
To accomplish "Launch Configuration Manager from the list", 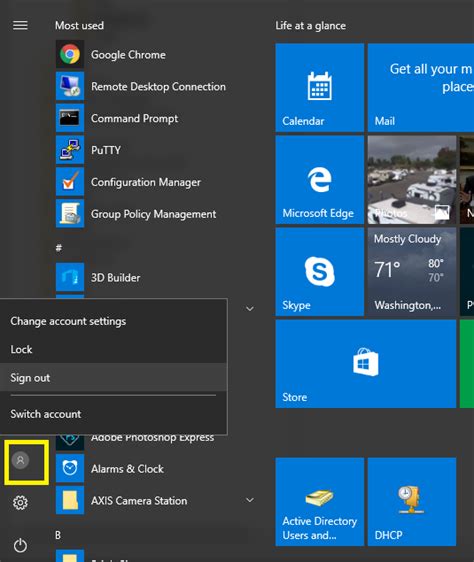I will tap(146, 182).
